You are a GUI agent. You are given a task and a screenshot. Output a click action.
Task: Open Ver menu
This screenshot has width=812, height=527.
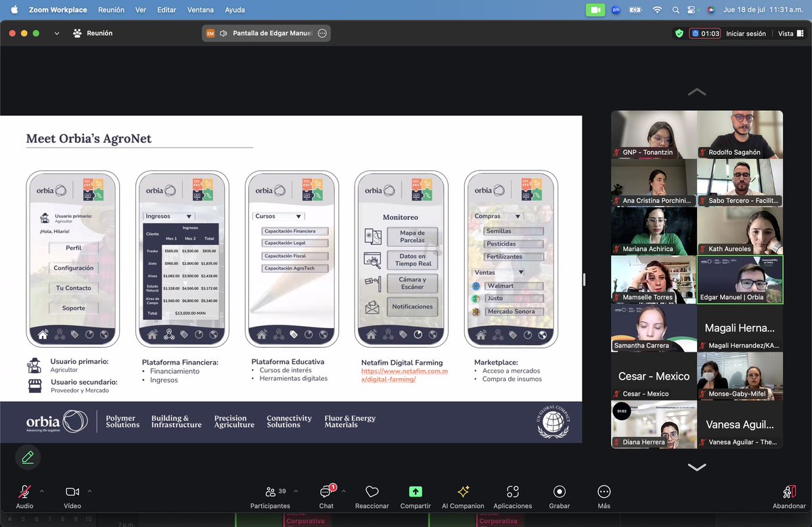141,10
